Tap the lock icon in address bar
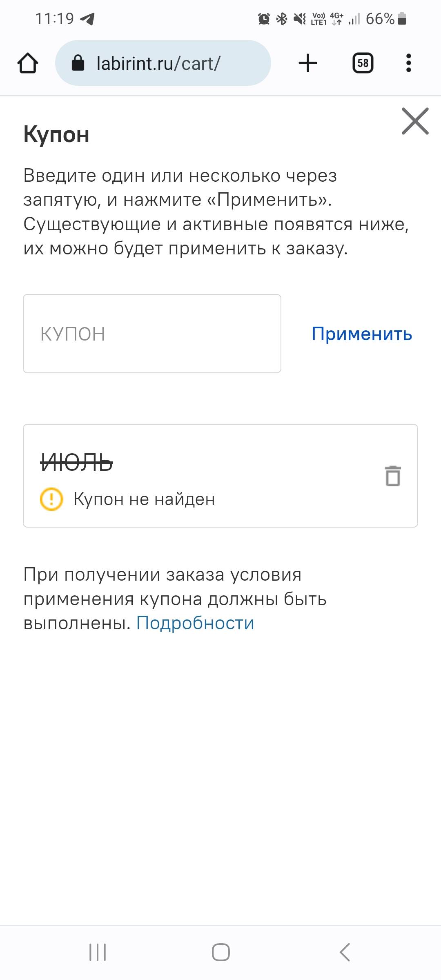This screenshot has height=980, width=441. click(x=78, y=63)
